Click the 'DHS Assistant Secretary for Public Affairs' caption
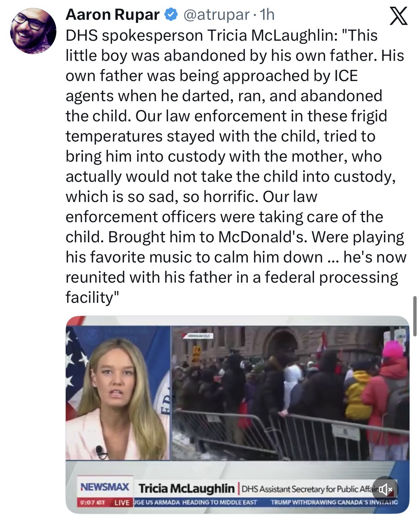Image resolution: width=420 pixels, height=516 pixels. [x=306, y=488]
